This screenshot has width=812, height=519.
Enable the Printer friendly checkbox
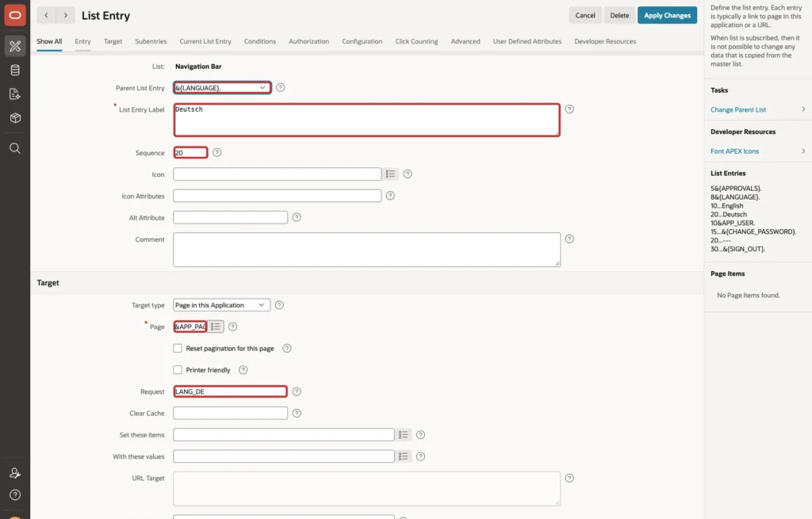click(178, 370)
